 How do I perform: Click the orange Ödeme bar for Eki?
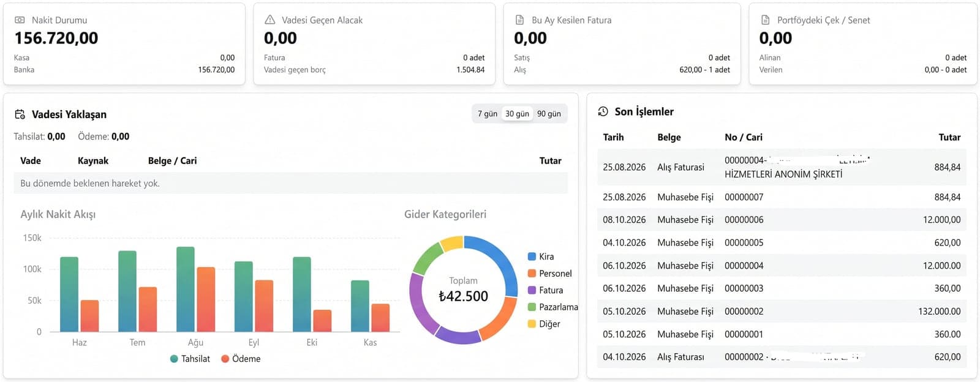(x=322, y=321)
